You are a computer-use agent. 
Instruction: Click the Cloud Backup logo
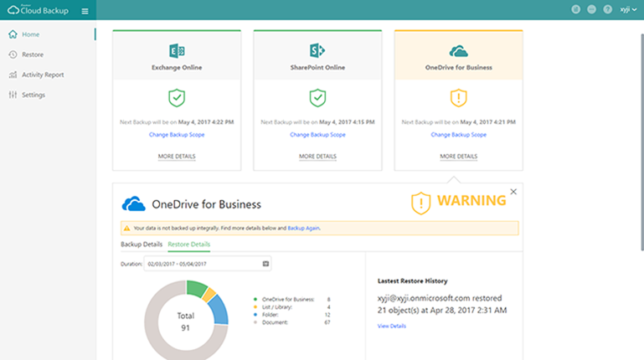coord(38,10)
